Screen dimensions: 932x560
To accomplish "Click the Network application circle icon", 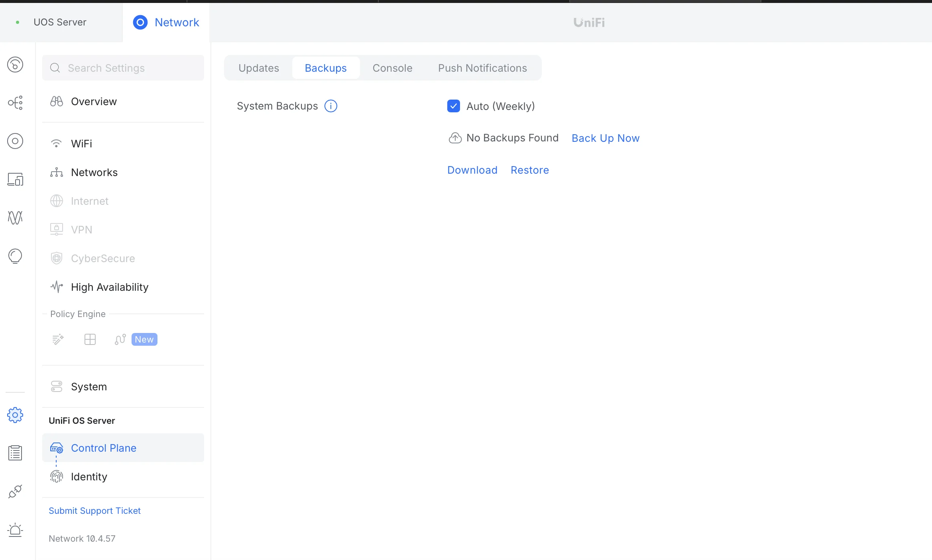I will point(140,22).
